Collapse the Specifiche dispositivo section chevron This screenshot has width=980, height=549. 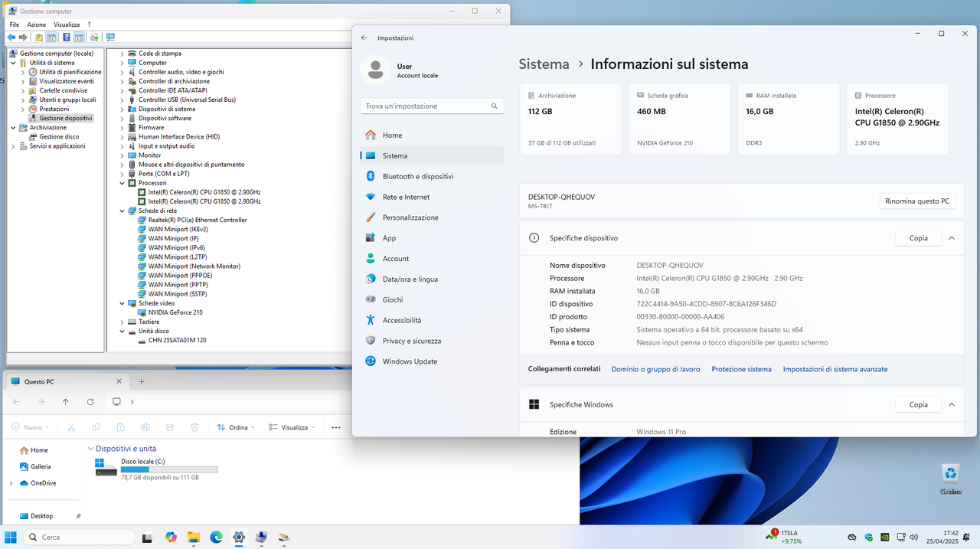tap(952, 238)
